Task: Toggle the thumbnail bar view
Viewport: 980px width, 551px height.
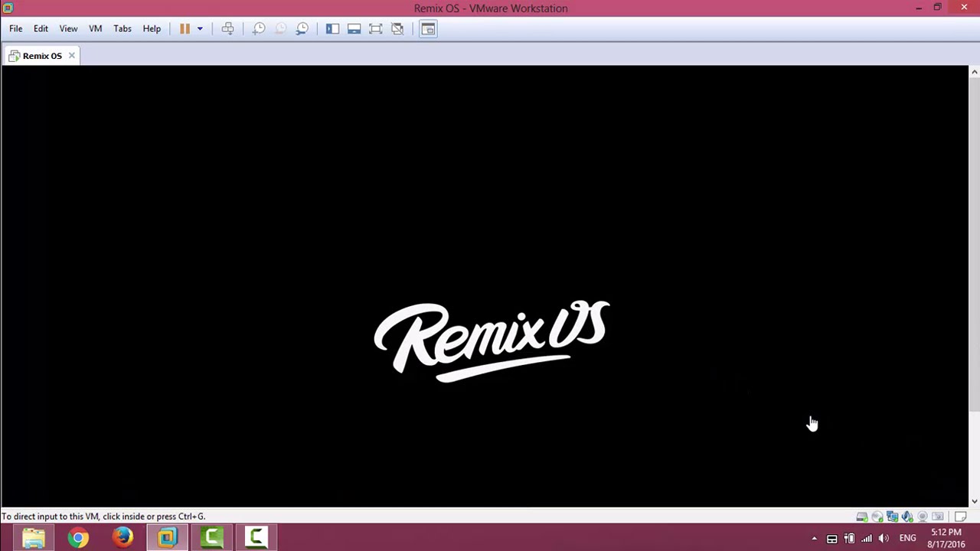Action: click(x=354, y=28)
